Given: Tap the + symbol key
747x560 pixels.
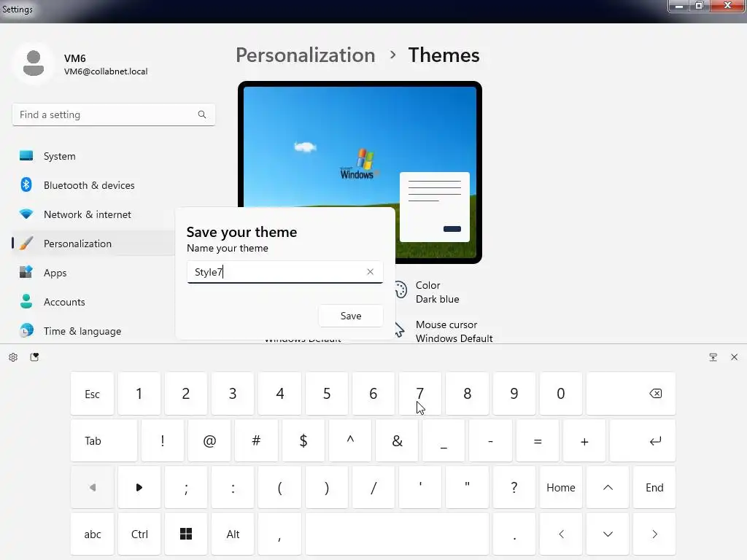Looking at the screenshot, I should click(x=584, y=440).
